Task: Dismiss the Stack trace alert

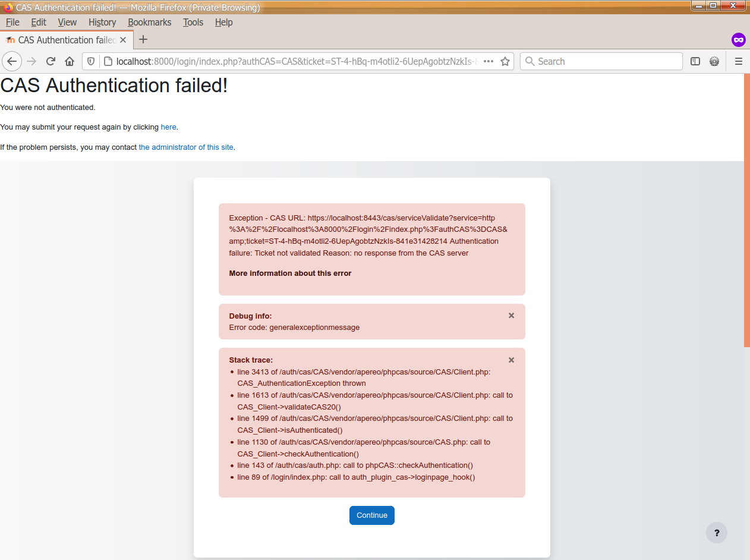Action: [x=511, y=360]
